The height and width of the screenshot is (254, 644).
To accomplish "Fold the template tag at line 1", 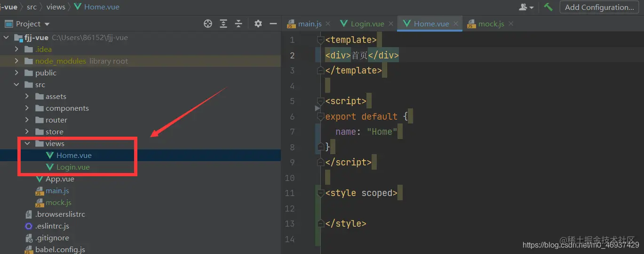I will [321, 40].
